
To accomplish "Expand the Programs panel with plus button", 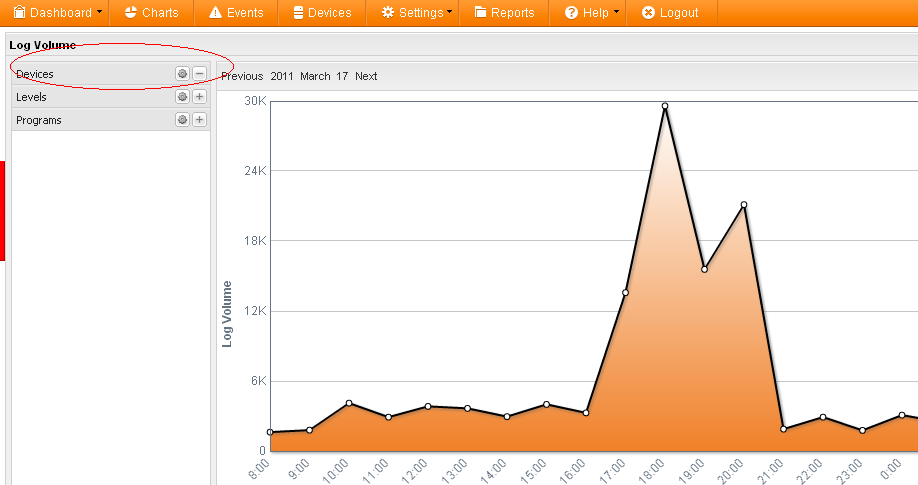I will click(199, 120).
